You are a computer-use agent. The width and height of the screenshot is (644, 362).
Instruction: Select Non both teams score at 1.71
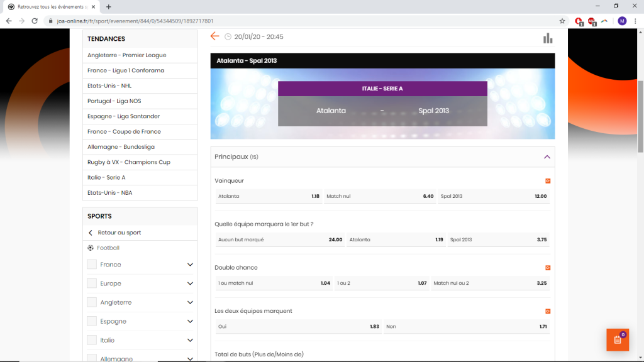(467, 327)
